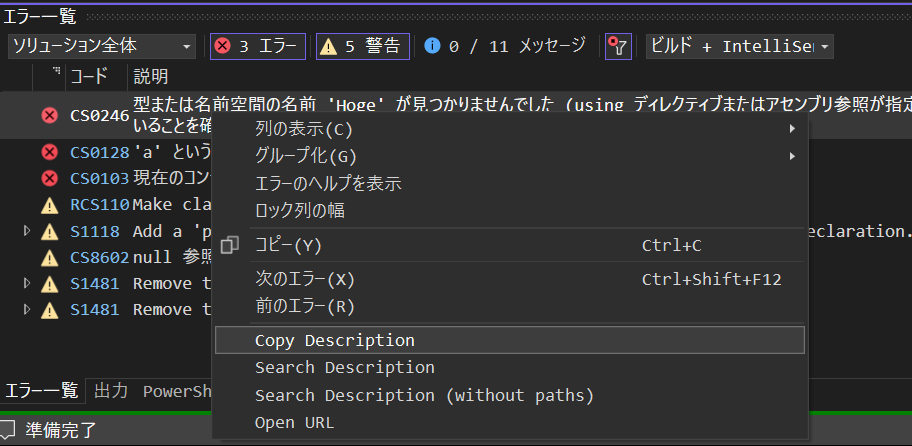The width and height of the screenshot is (912, 446).
Task: Choose Copy Description from the context menu
Action: (x=510, y=340)
